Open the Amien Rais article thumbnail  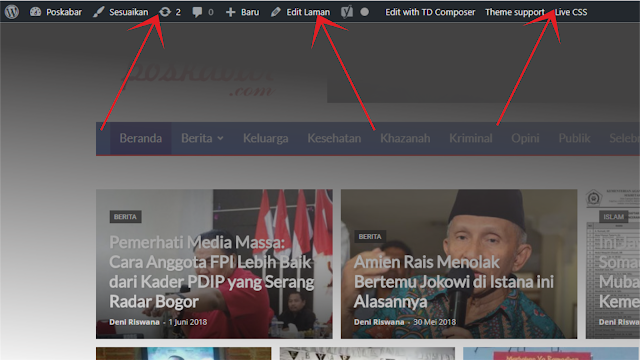(459, 264)
